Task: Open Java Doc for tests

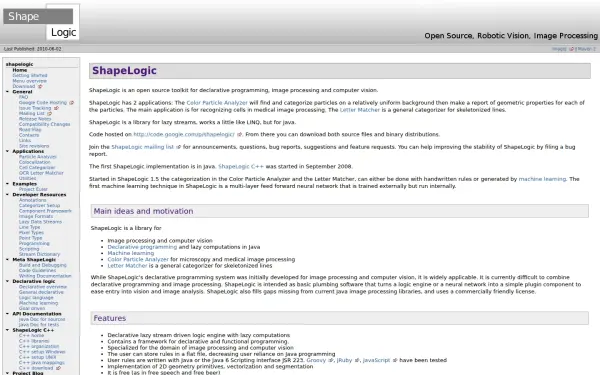Action: 39,324
